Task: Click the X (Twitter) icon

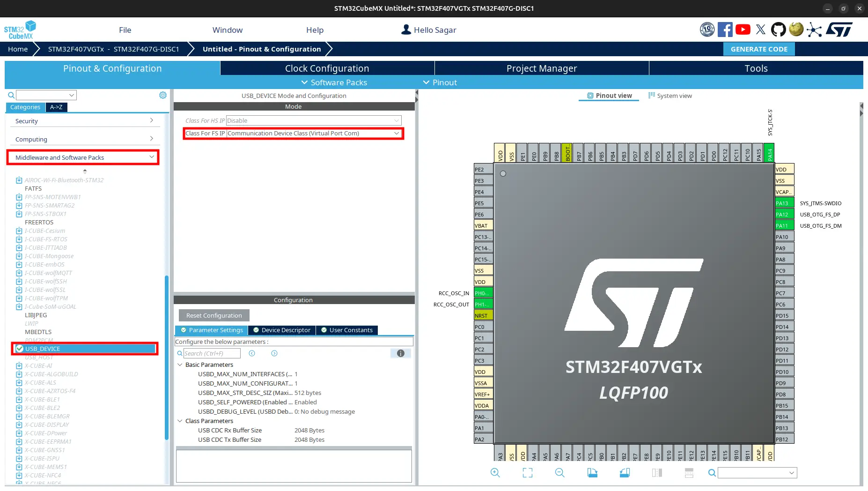Action: pyautogui.click(x=761, y=30)
